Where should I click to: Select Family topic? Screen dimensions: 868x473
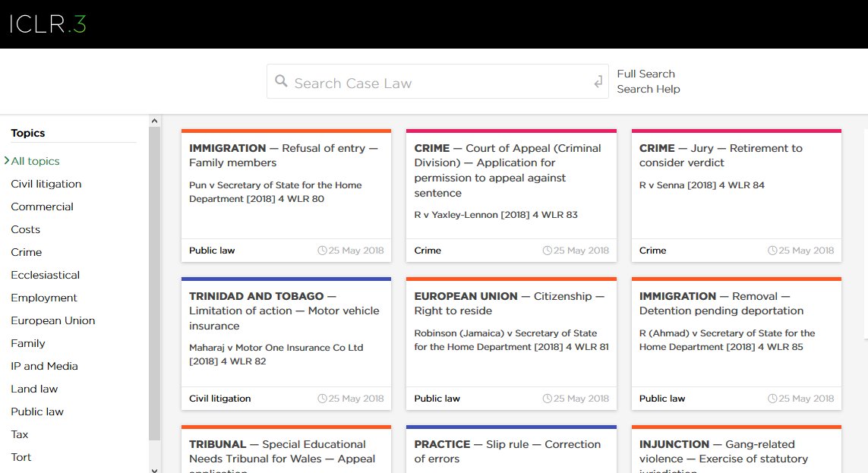click(27, 343)
